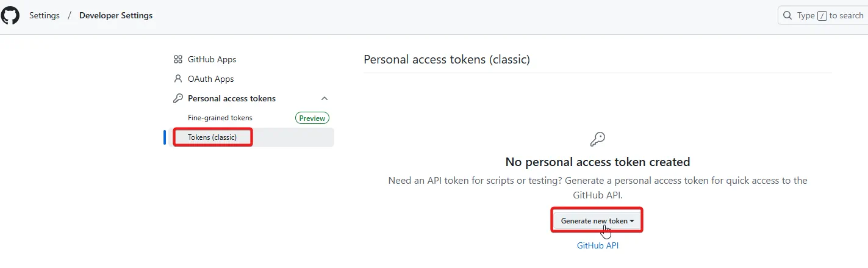Click the key icon beside Personal access tokens

pos(178,98)
